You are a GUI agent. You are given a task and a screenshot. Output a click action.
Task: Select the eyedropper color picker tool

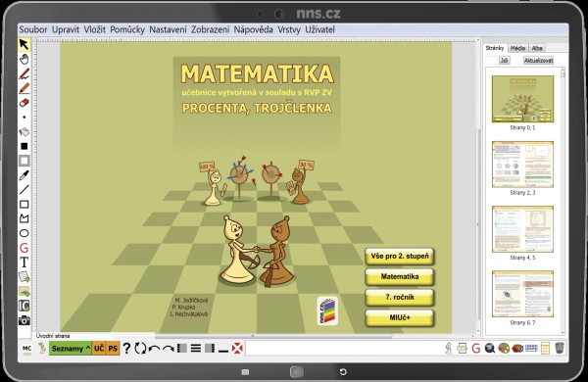point(24,175)
